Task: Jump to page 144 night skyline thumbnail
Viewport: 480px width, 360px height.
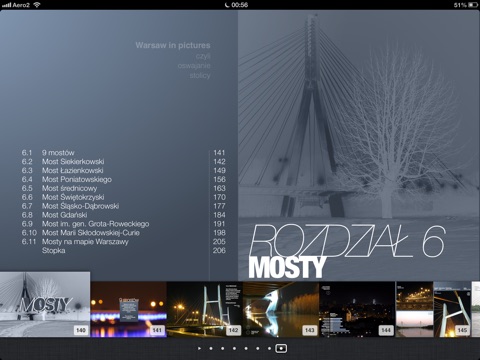Action: [357, 309]
